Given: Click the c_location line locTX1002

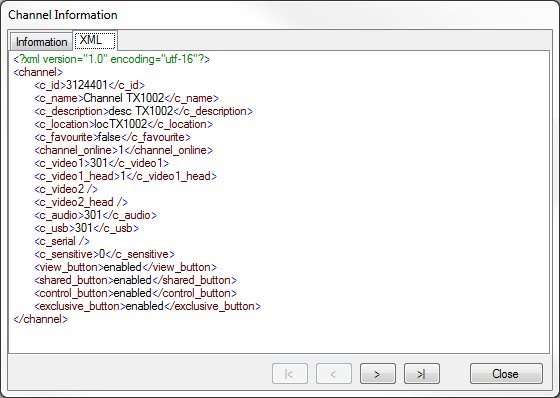Looking at the screenshot, I should pyautogui.click(x=124, y=124).
